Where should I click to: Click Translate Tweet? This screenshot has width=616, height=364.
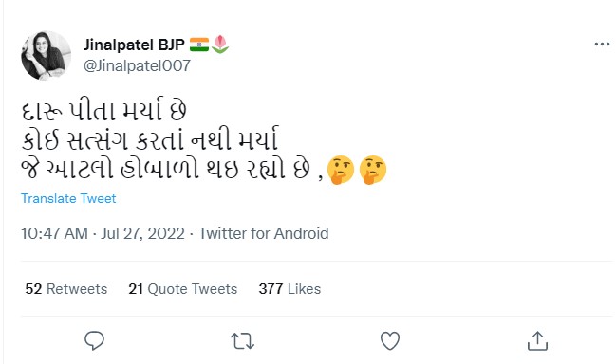click(x=68, y=198)
